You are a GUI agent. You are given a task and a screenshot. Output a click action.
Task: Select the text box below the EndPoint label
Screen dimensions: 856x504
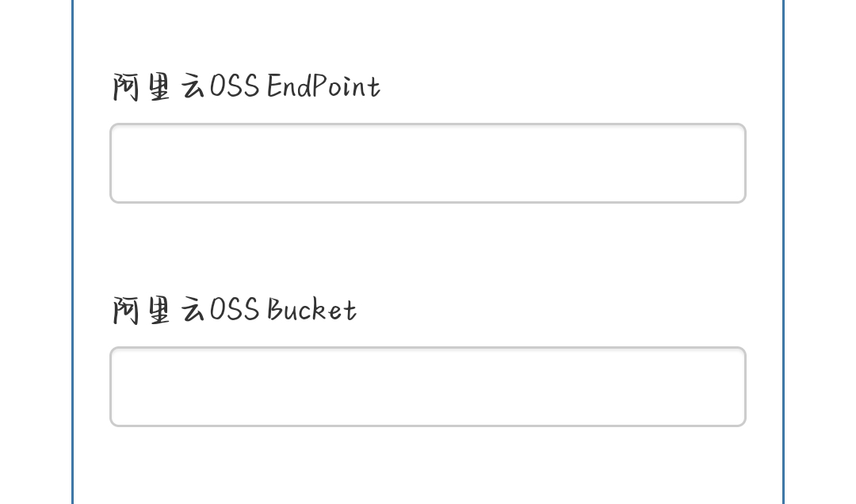point(427,163)
